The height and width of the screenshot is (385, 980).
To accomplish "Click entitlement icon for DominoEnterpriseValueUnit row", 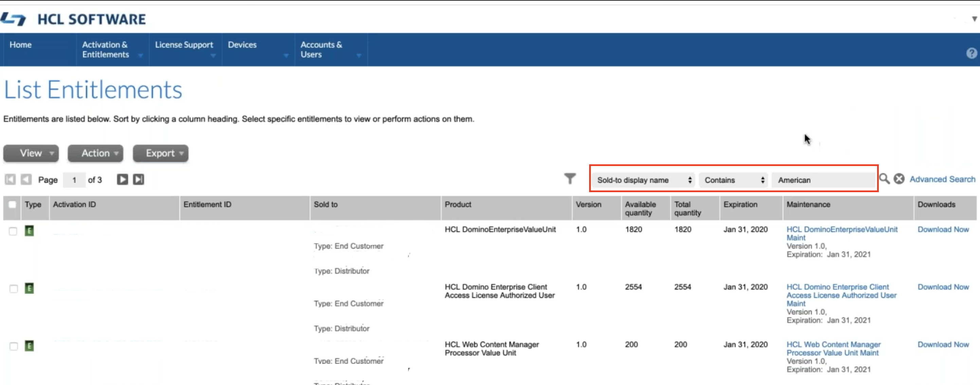I will 29,231.
